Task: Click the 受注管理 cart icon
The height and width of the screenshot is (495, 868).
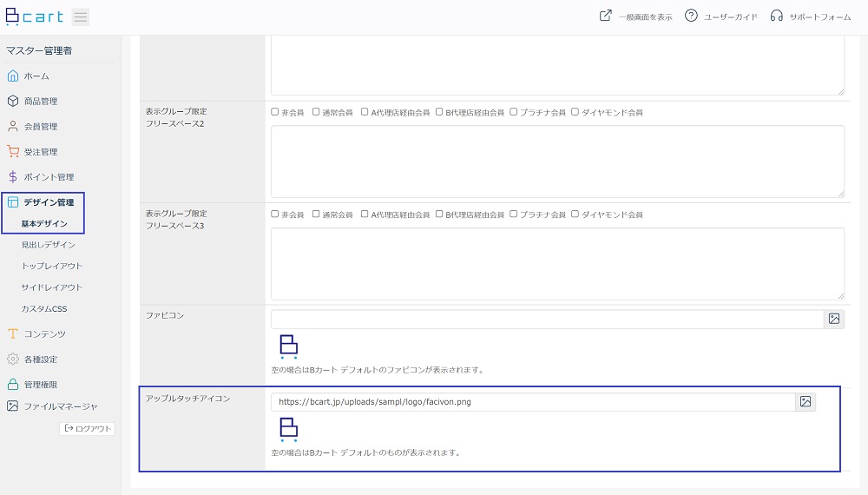Action: pos(13,151)
